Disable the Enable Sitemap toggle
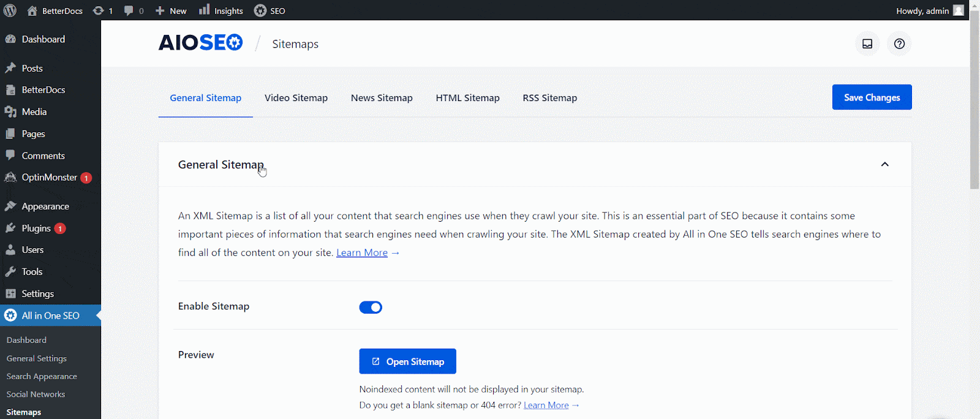980x419 pixels. point(371,307)
